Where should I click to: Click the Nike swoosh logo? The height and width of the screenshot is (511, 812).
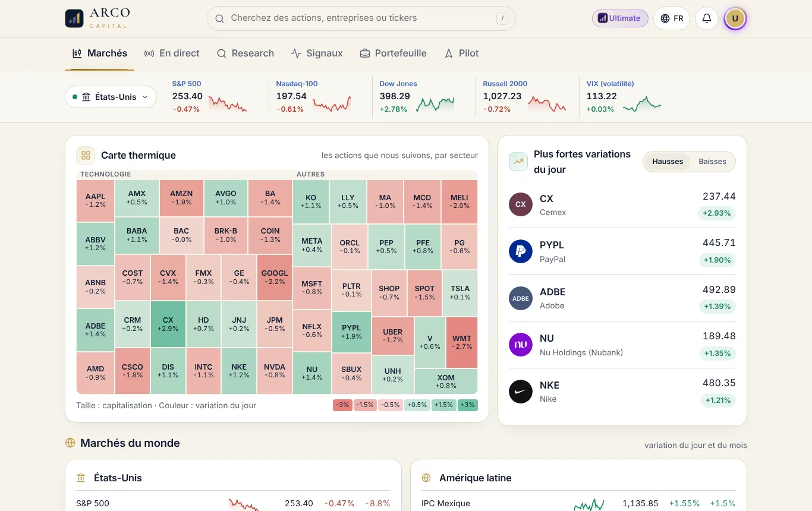pyautogui.click(x=521, y=392)
